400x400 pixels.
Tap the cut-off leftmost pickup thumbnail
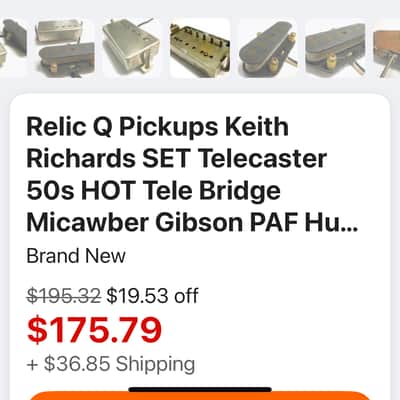[x=13, y=48]
